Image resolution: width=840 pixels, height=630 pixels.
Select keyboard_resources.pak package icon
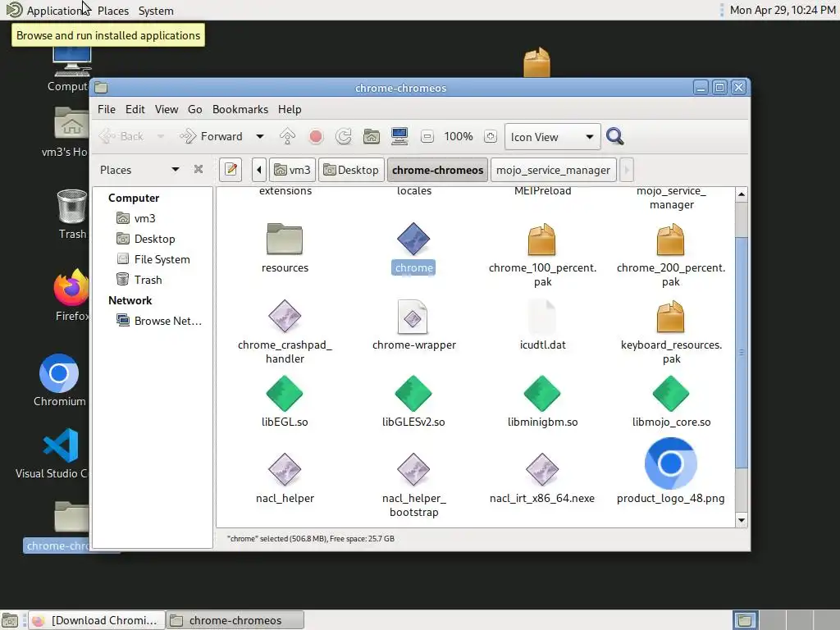coord(670,317)
